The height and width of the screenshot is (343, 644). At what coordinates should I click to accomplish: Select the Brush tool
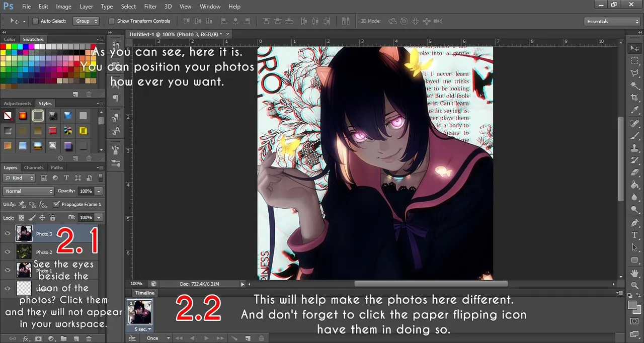tap(634, 136)
